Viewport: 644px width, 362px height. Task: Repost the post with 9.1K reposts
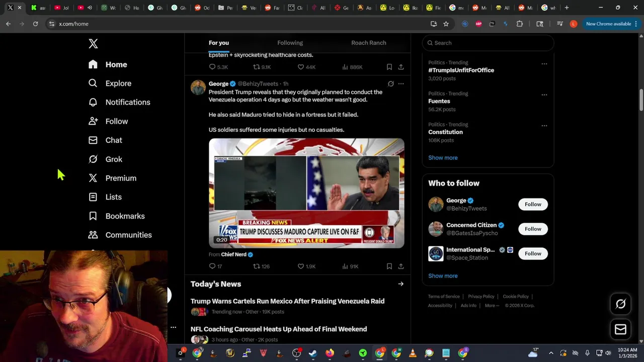[262, 67]
